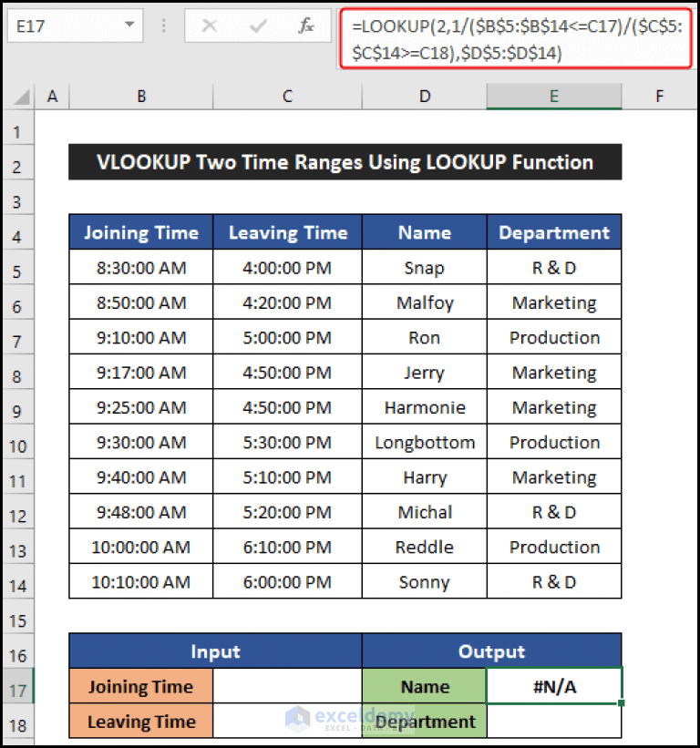The image size is (700, 748).
Task: Select the 'Harry' name cell
Action: pyautogui.click(x=424, y=477)
